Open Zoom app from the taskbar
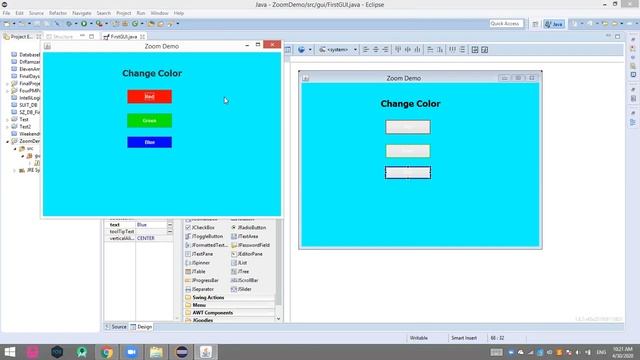Viewport: 640px width, 360px height. pyautogui.click(x=131, y=352)
